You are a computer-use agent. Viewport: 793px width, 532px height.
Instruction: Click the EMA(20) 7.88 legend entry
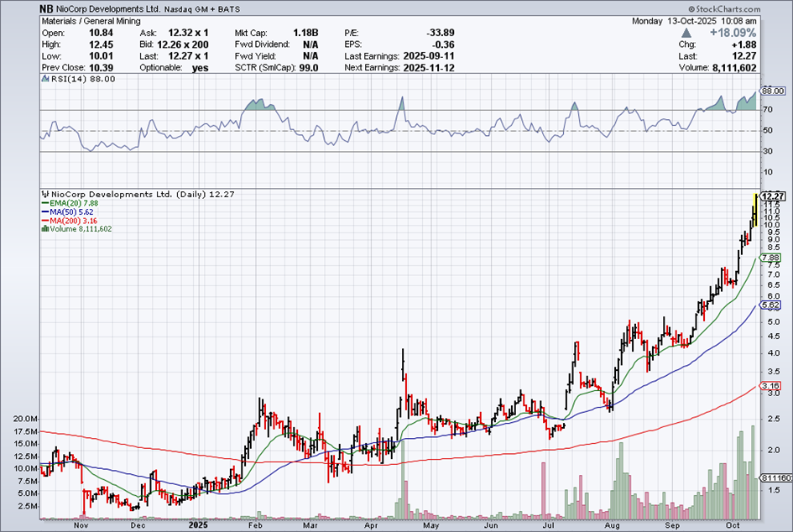pyautogui.click(x=74, y=203)
